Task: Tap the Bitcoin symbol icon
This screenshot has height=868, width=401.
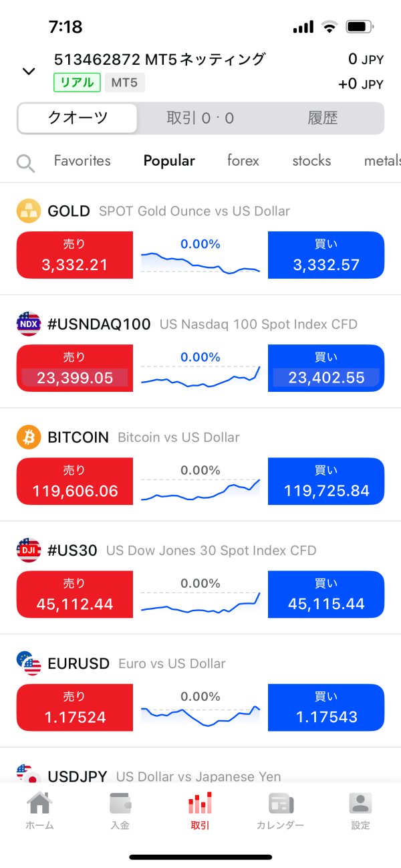Action: point(28,437)
